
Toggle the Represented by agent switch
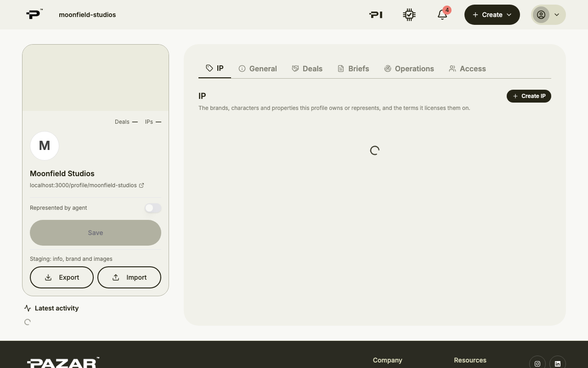(x=153, y=208)
